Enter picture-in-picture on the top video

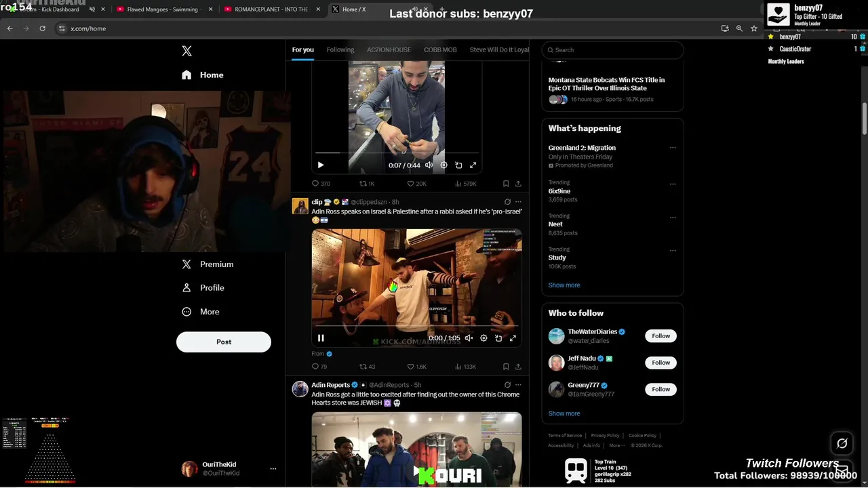coord(458,165)
